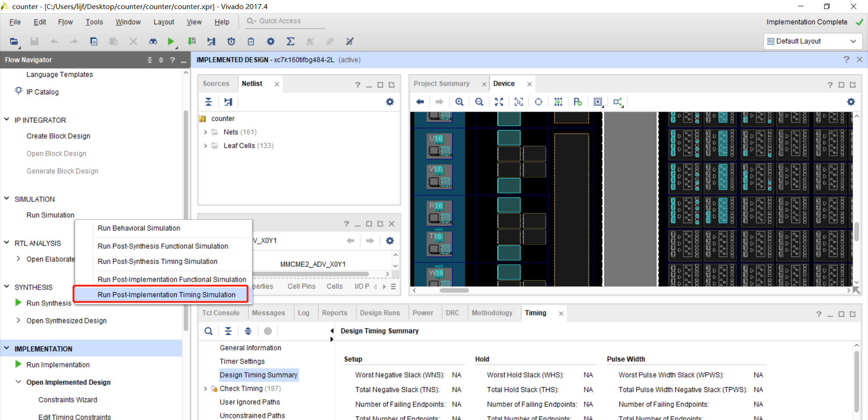Click Draw Pblock icon in Device toolbar
Image resolution: width=868 pixels, height=420 pixels.
point(578,102)
